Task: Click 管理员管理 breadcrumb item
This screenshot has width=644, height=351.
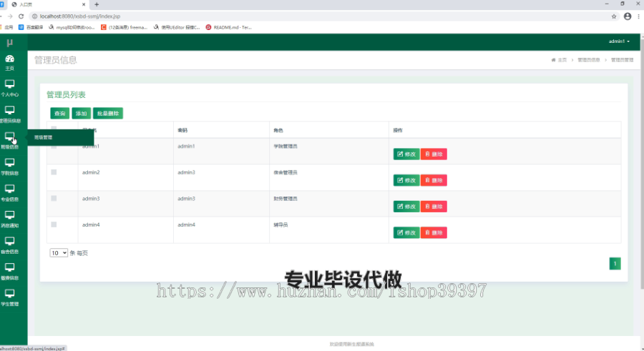Action: (x=622, y=60)
